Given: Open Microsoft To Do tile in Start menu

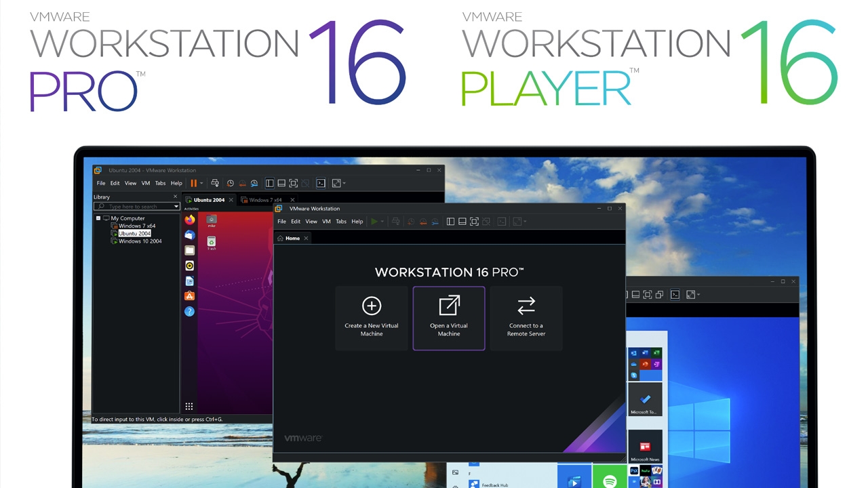Looking at the screenshot, I should click(646, 400).
